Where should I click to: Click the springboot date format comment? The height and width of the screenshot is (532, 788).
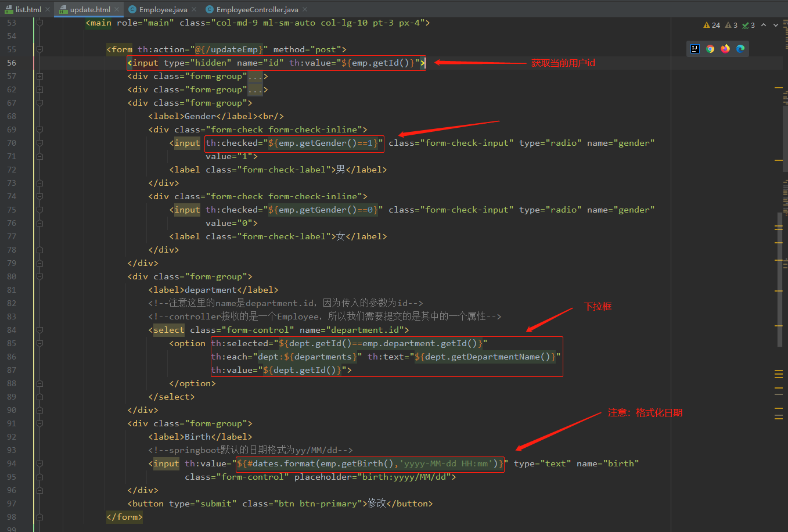click(x=250, y=450)
